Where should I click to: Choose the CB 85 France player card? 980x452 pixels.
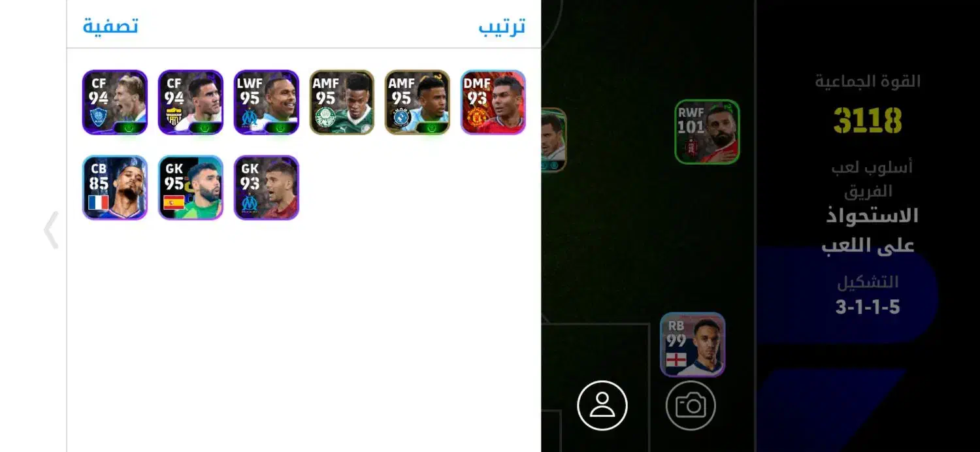[x=115, y=187]
